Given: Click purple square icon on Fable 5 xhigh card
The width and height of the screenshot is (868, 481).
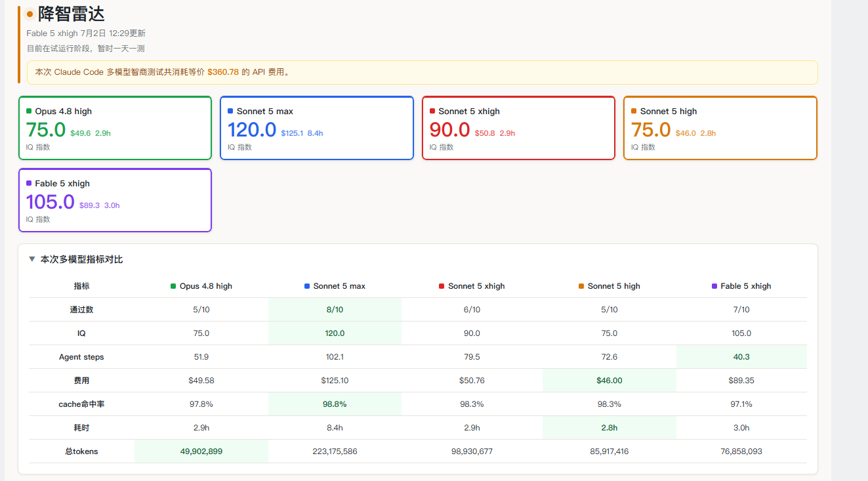Looking at the screenshot, I should tap(29, 184).
